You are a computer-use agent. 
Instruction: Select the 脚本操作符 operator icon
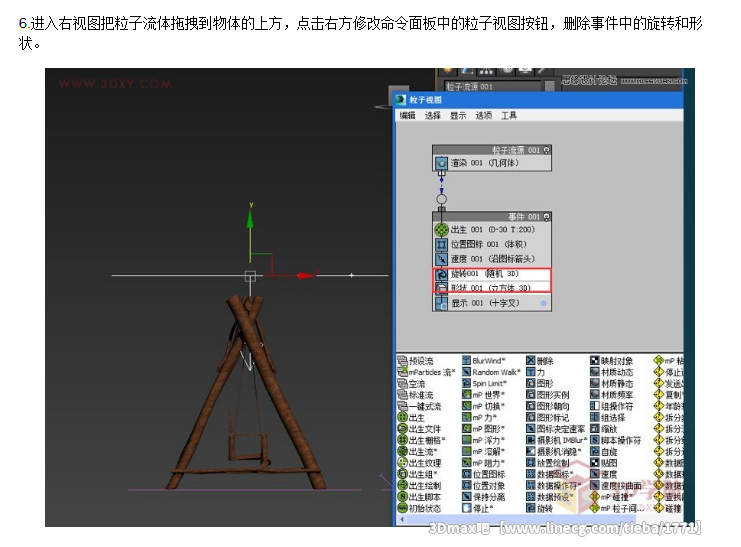(595, 440)
